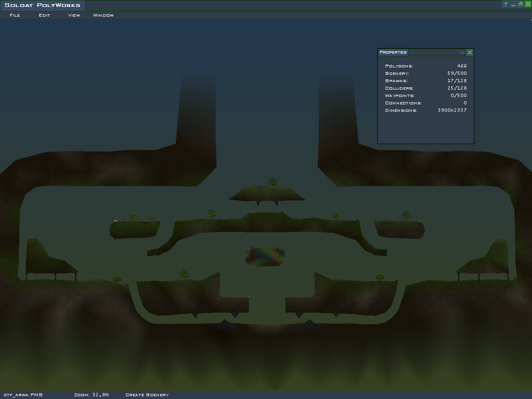This screenshot has height=399, width=532.
Task: Click the question mark help icon
Action: [506, 4]
